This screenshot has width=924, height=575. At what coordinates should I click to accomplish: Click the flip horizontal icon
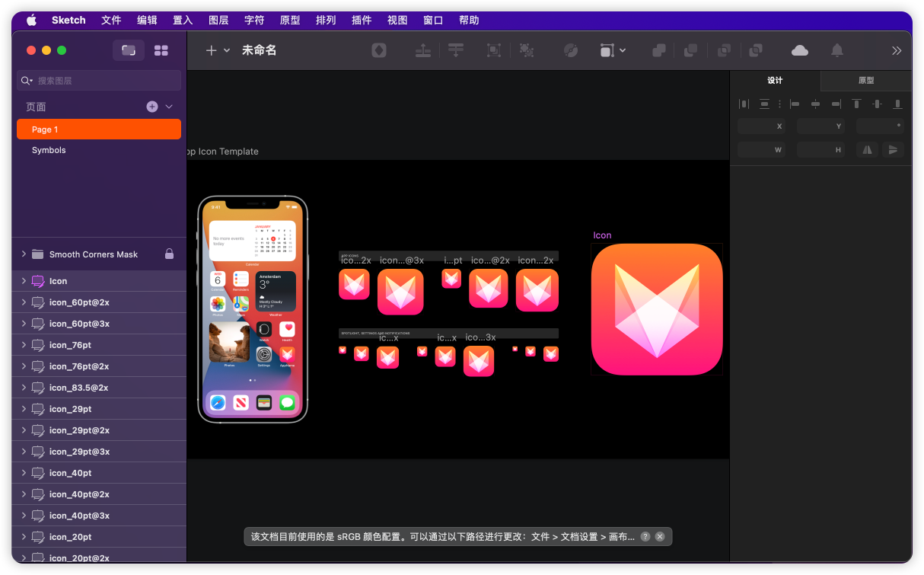[x=866, y=150]
